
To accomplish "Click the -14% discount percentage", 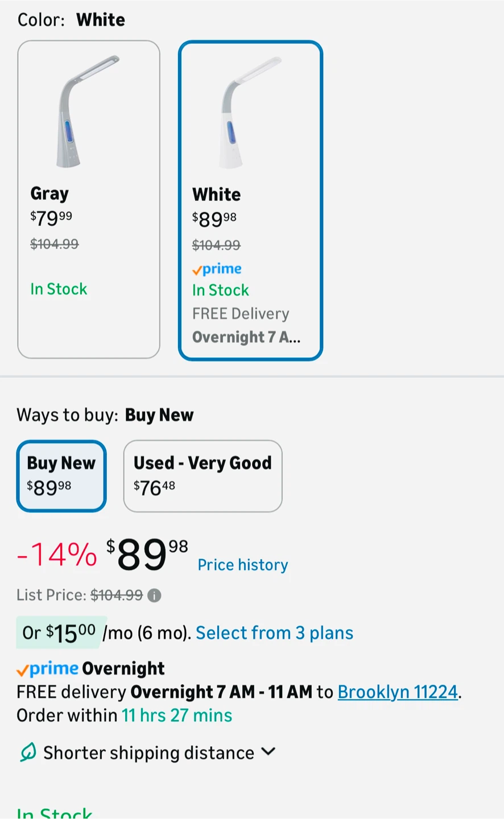I will (57, 555).
